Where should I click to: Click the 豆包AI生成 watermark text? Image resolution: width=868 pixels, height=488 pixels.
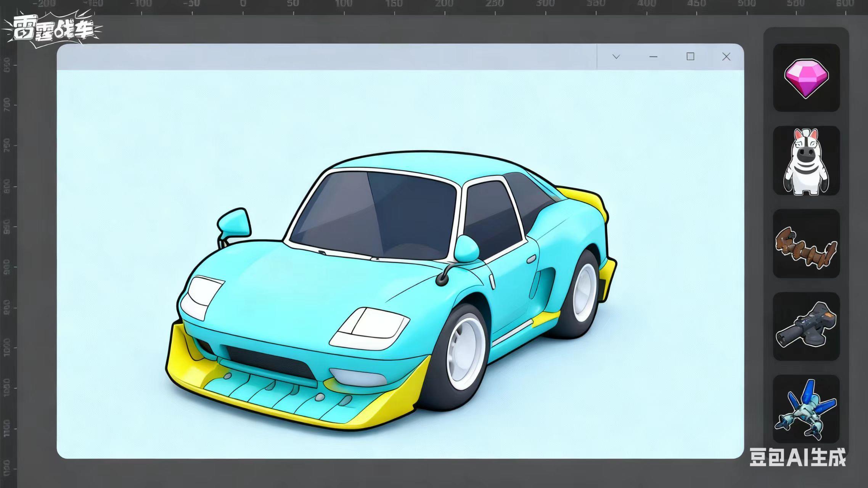click(x=797, y=457)
